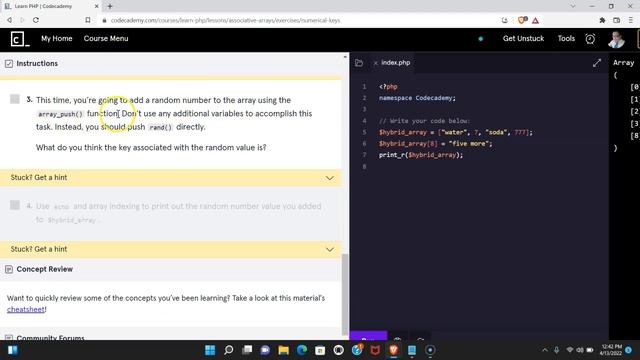
Task: Open the Microsoft Store taskbar icon
Action: click(320, 350)
